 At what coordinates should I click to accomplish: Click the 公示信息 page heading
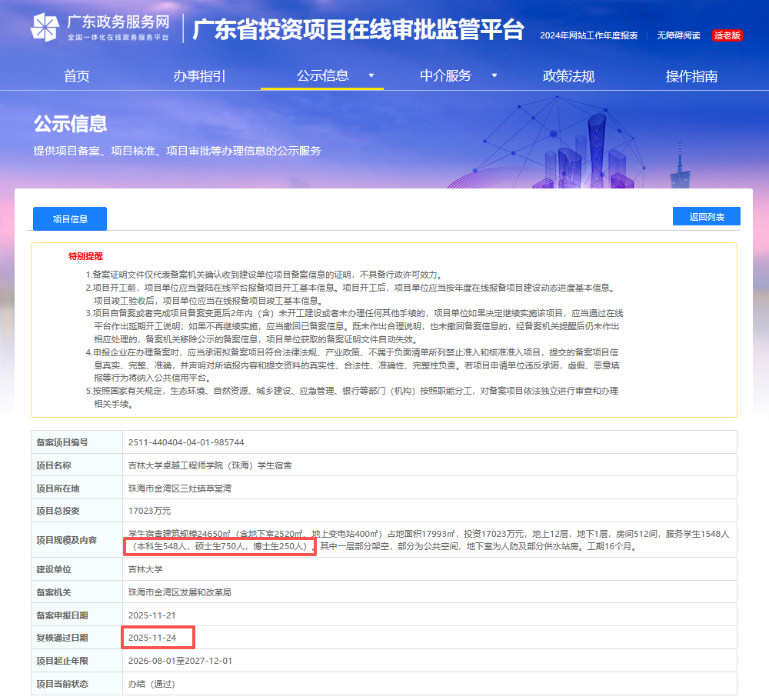click(x=70, y=124)
